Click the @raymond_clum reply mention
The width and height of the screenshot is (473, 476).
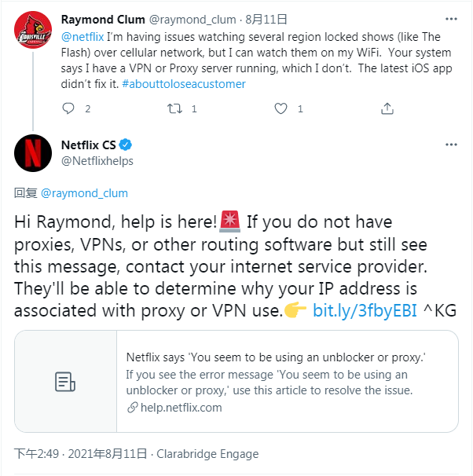pyautogui.click(x=84, y=193)
